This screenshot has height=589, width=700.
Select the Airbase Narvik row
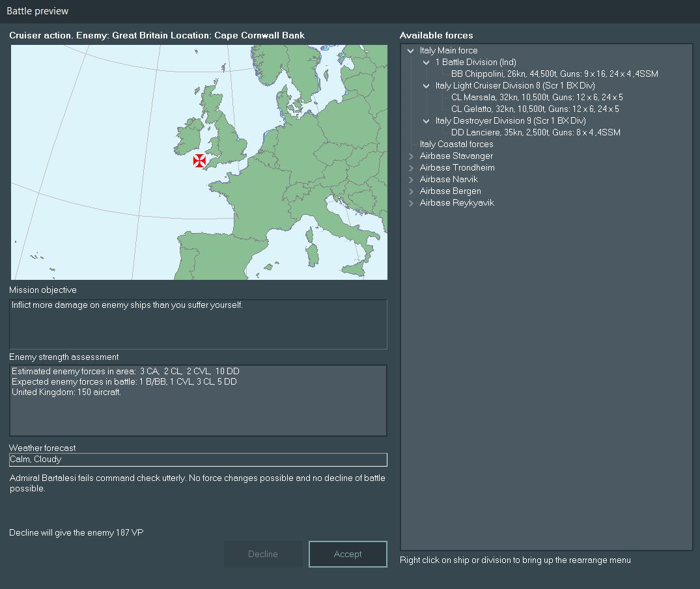(449, 180)
